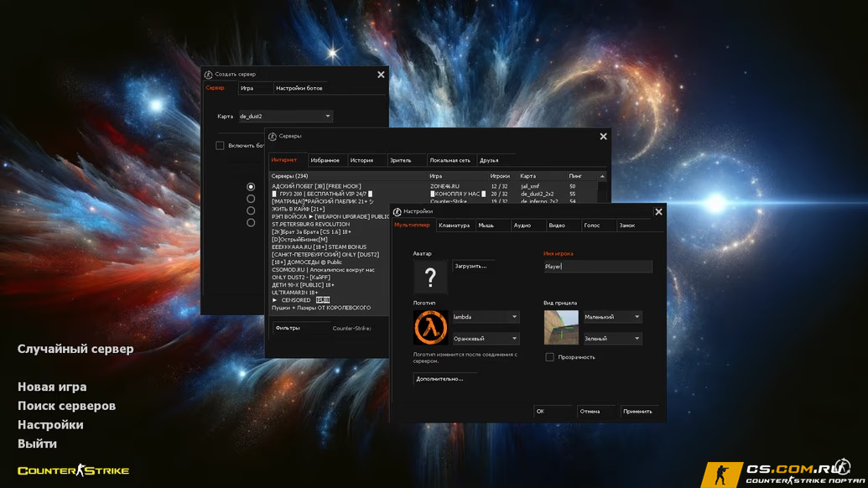Sort by the Пинг column header

(x=582, y=176)
